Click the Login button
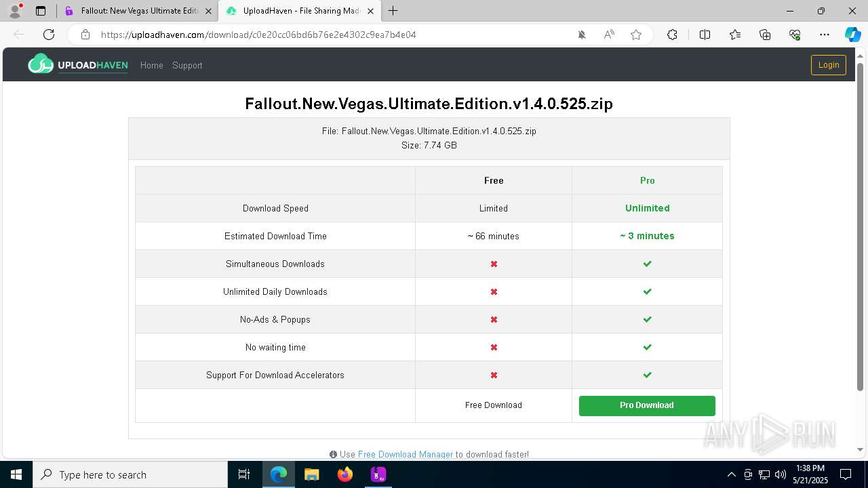Screen dimensions: 868x488 pos(828,65)
